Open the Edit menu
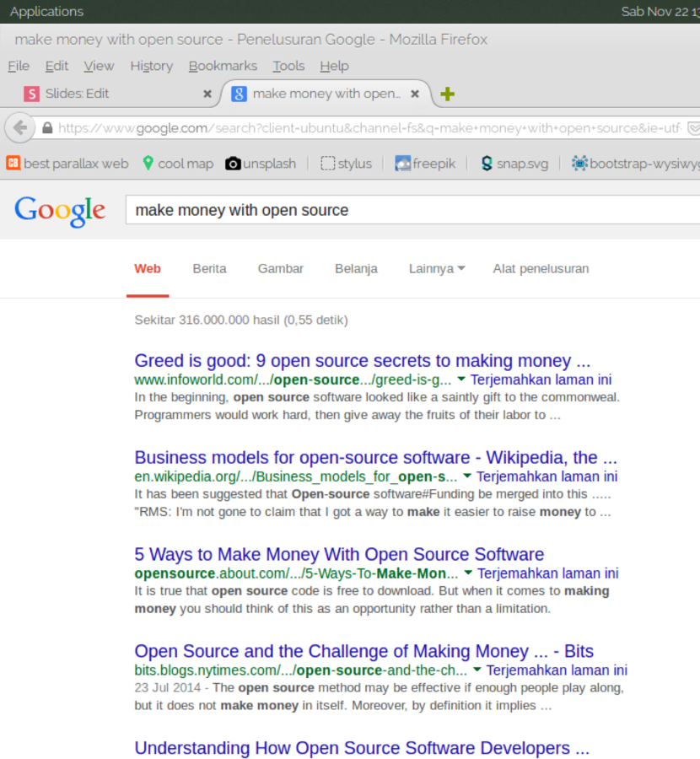The width and height of the screenshot is (700, 759). [57, 66]
